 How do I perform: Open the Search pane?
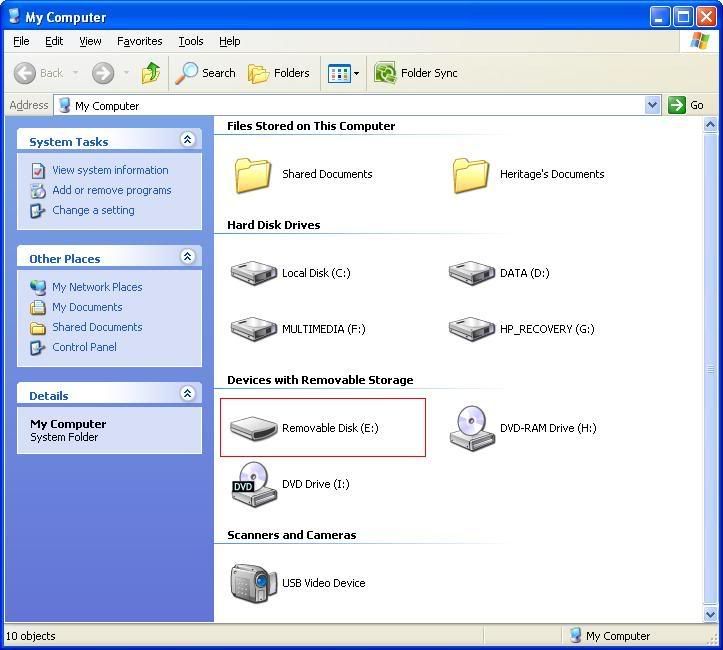click(206, 73)
